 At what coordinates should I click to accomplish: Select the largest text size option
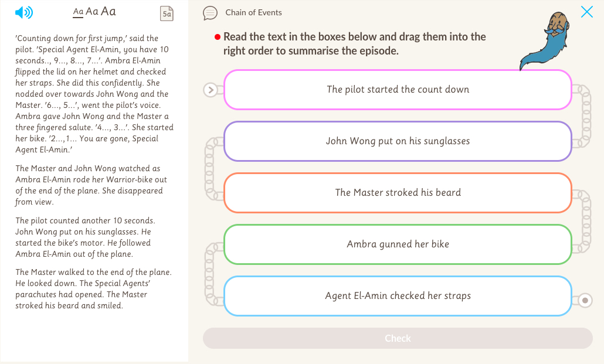108,11
